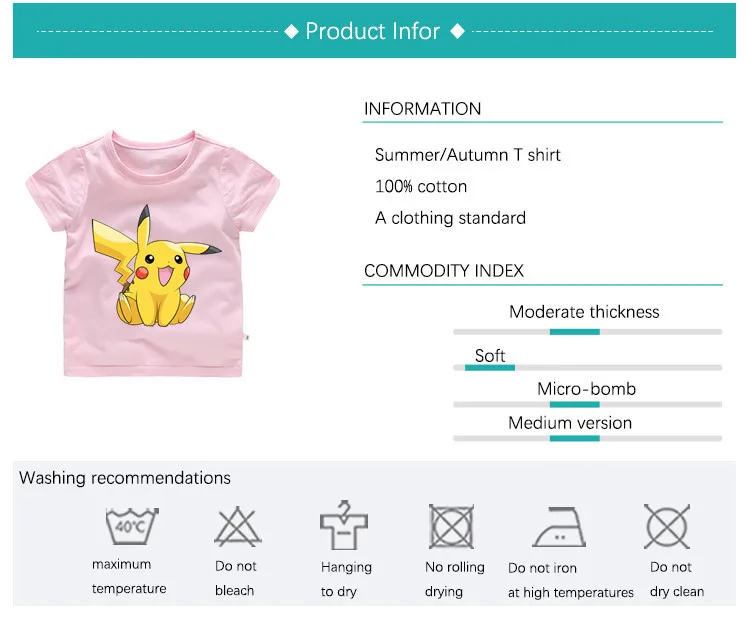Click the diamond right of Product Infor

pyautogui.click(x=458, y=32)
